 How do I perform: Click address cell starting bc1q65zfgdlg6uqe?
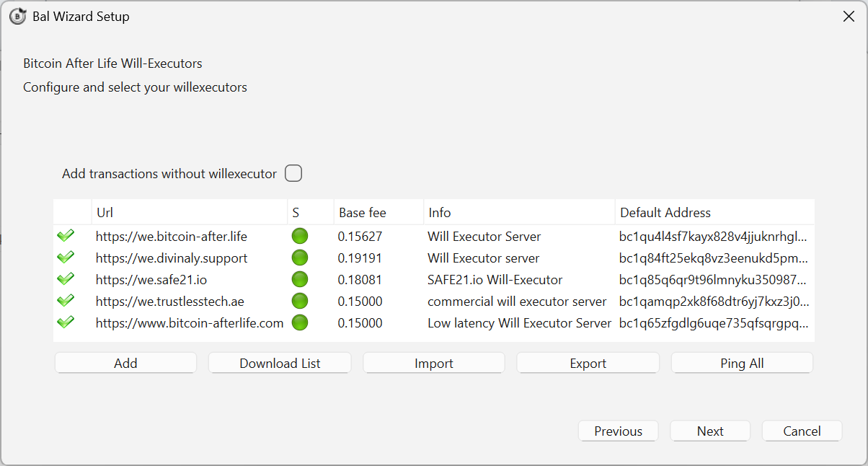click(x=714, y=322)
